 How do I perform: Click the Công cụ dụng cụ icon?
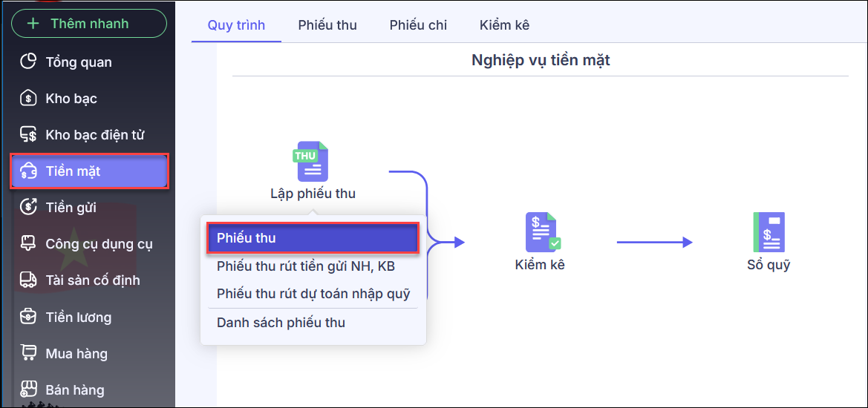tap(28, 243)
